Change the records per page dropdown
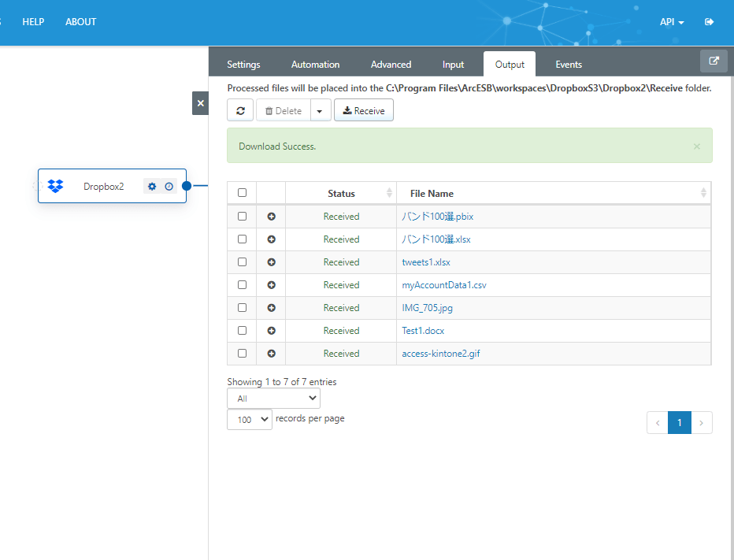Screen dimensions: 734x560 [x=250, y=420]
